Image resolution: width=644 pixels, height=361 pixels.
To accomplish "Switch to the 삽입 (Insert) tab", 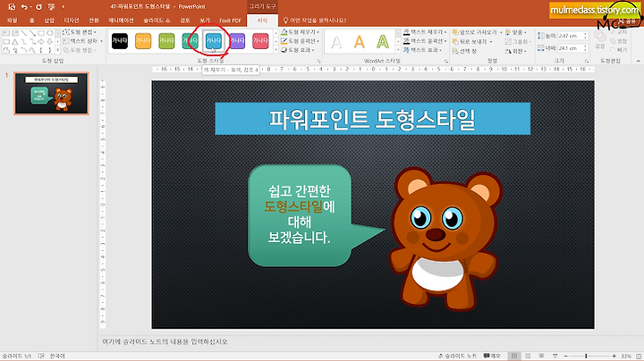I will (49, 21).
